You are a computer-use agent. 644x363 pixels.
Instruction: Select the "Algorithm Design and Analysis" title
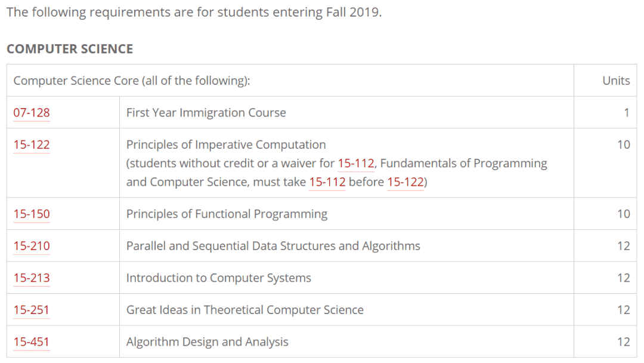208,342
